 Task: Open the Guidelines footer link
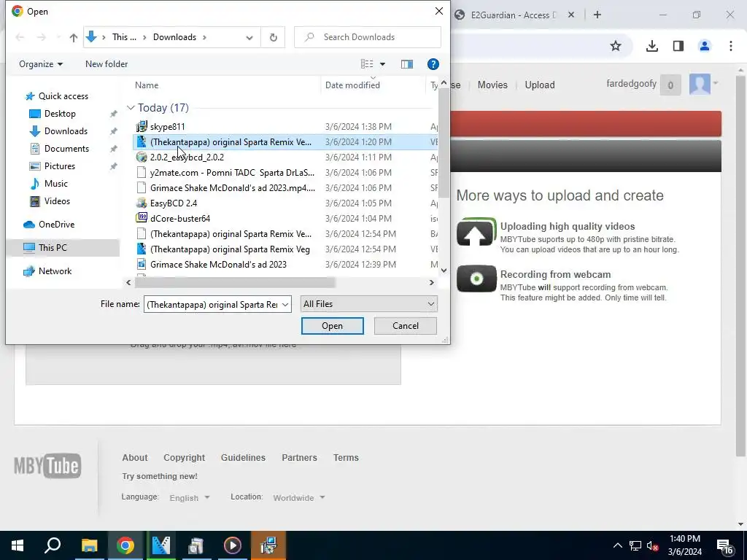(243, 458)
